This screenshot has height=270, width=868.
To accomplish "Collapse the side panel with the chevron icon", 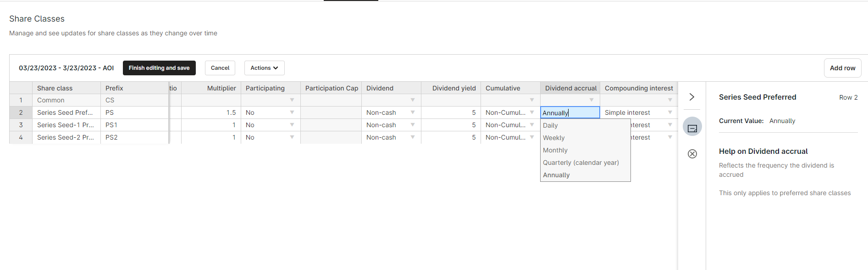I will click(x=692, y=97).
